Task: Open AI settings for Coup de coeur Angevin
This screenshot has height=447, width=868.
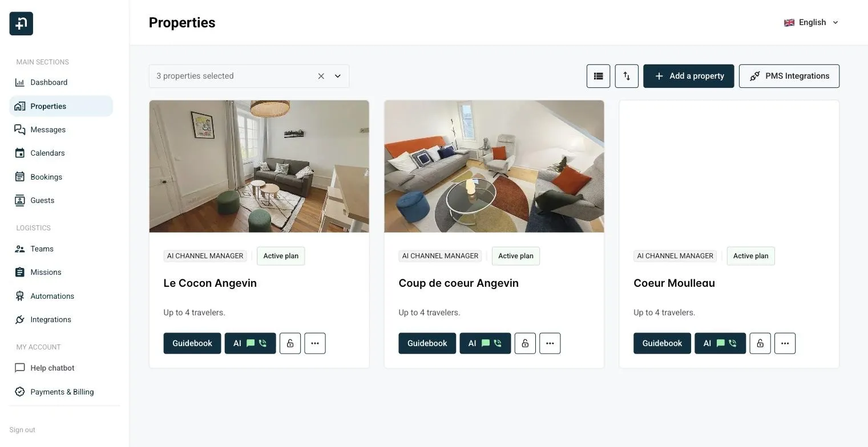Action: [x=485, y=343]
